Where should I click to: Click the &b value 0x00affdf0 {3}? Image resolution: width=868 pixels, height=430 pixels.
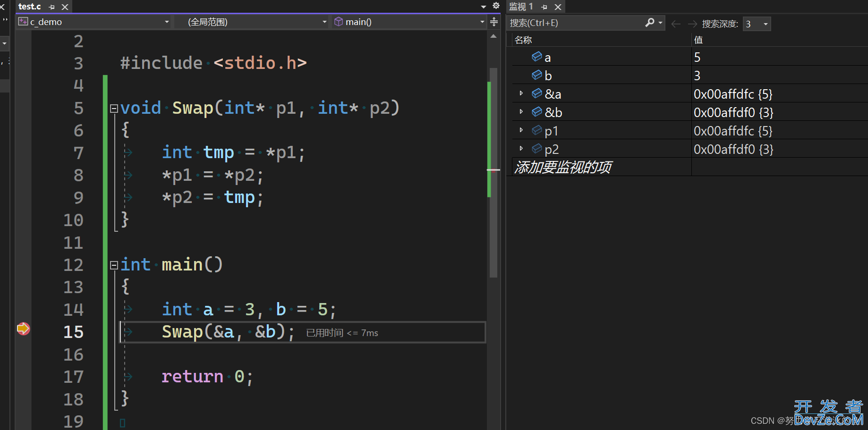click(x=733, y=112)
